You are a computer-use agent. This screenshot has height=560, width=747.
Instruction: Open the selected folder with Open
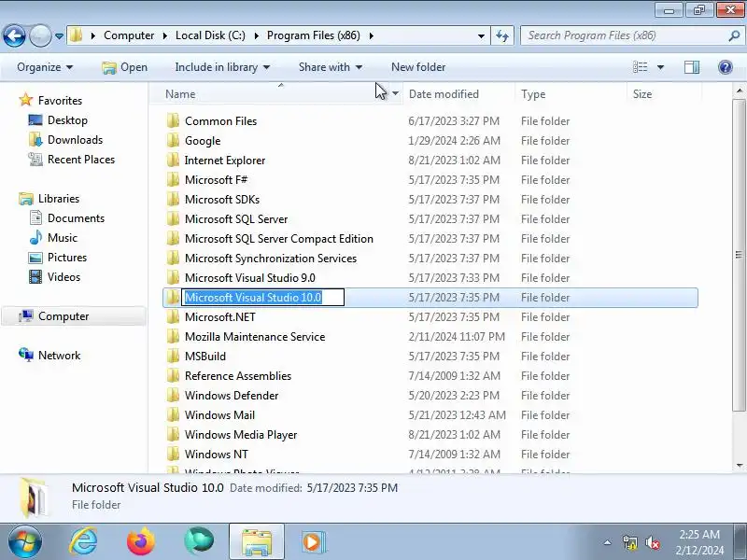pos(125,67)
